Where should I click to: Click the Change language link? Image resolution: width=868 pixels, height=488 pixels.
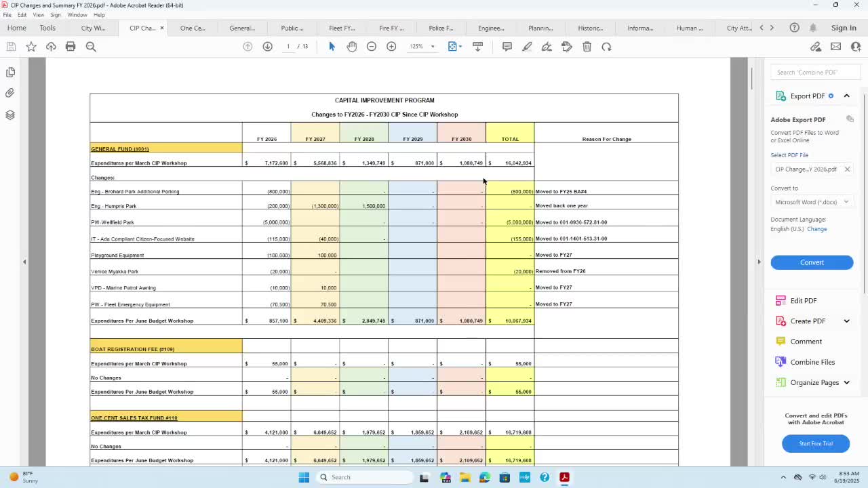coord(817,229)
